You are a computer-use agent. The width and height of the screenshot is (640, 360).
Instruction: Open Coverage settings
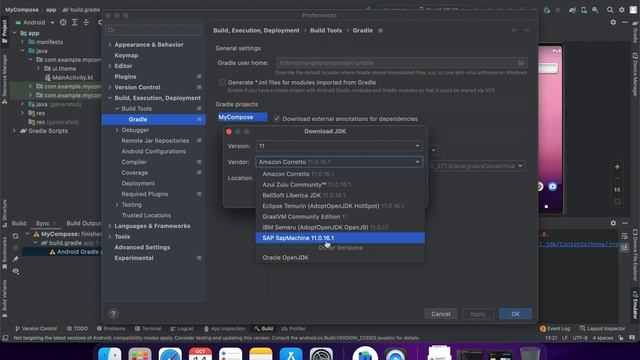(x=135, y=173)
